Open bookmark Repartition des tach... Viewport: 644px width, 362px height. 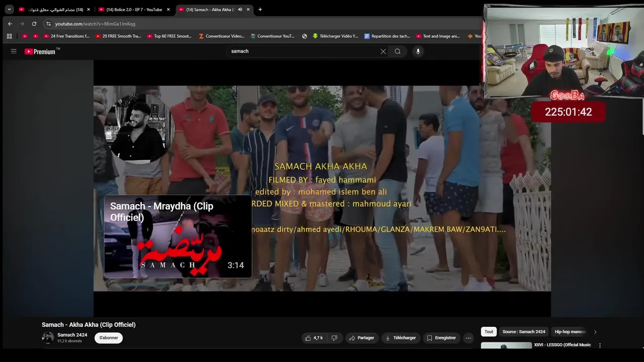coord(387,36)
